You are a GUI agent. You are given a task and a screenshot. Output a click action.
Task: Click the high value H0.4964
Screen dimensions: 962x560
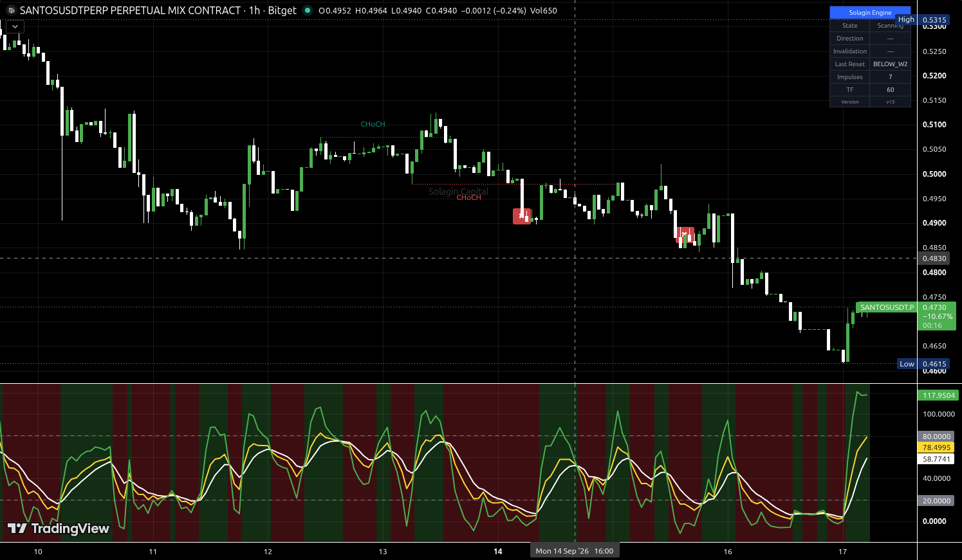click(371, 11)
